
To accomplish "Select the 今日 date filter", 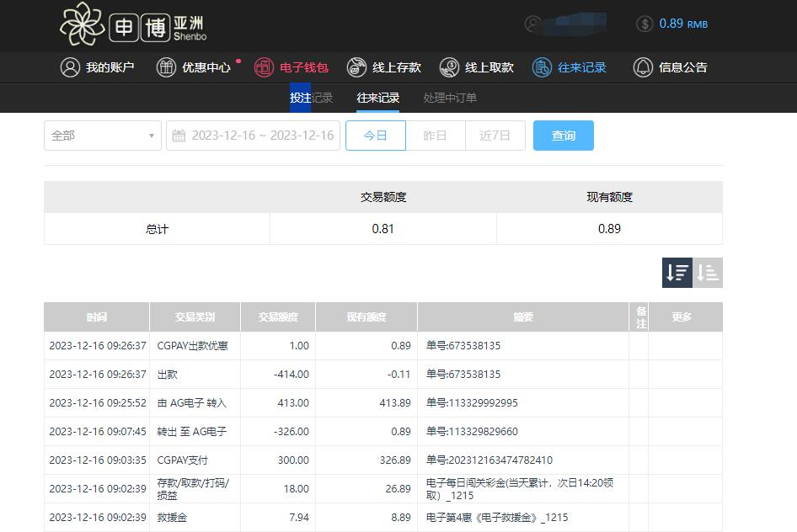I will tap(376, 136).
